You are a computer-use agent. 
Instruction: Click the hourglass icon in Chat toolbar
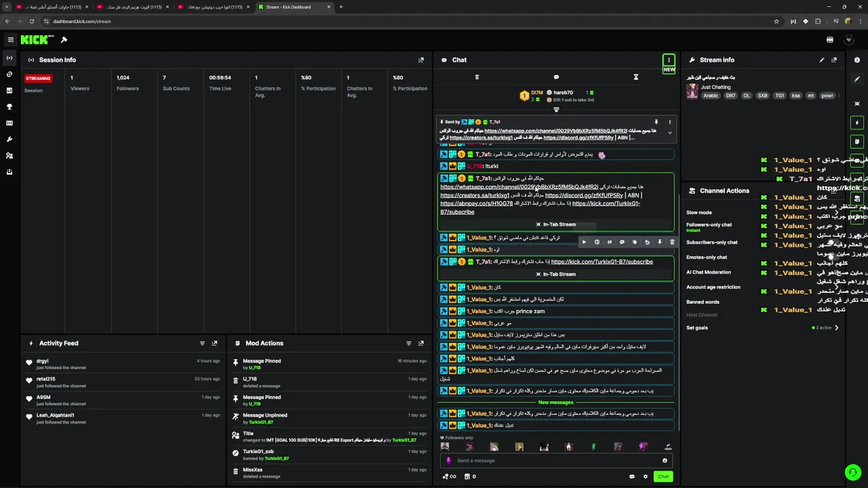[636, 77]
